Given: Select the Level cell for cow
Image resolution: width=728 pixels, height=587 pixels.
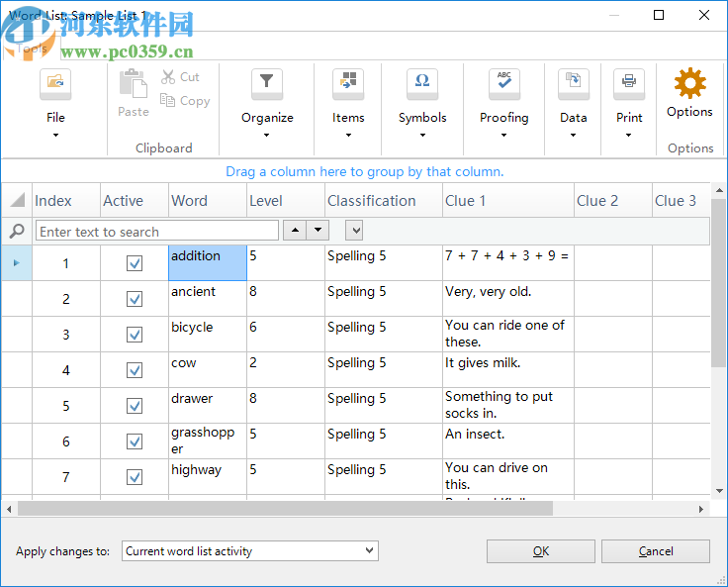Looking at the screenshot, I should 286,370.
